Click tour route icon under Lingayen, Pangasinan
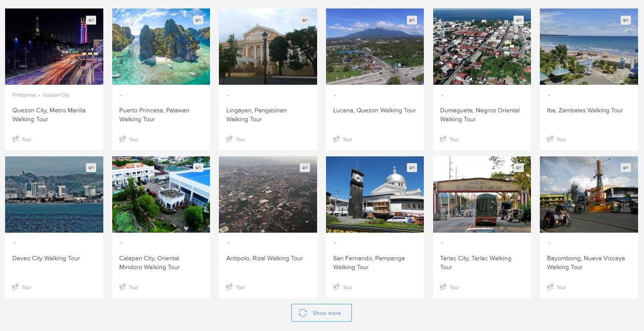The width and height of the screenshot is (644, 331). (x=229, y=139)
